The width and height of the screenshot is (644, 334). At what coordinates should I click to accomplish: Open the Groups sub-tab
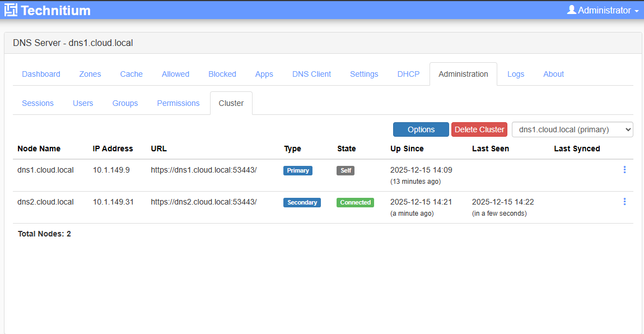click(125, 103)
